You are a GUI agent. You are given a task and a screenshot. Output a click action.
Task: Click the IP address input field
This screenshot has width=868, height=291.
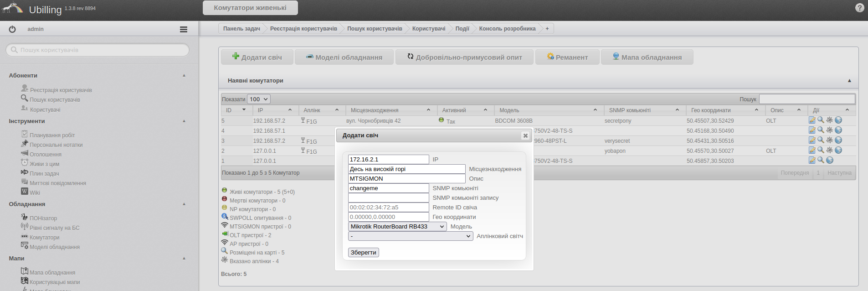pos(388,160)
